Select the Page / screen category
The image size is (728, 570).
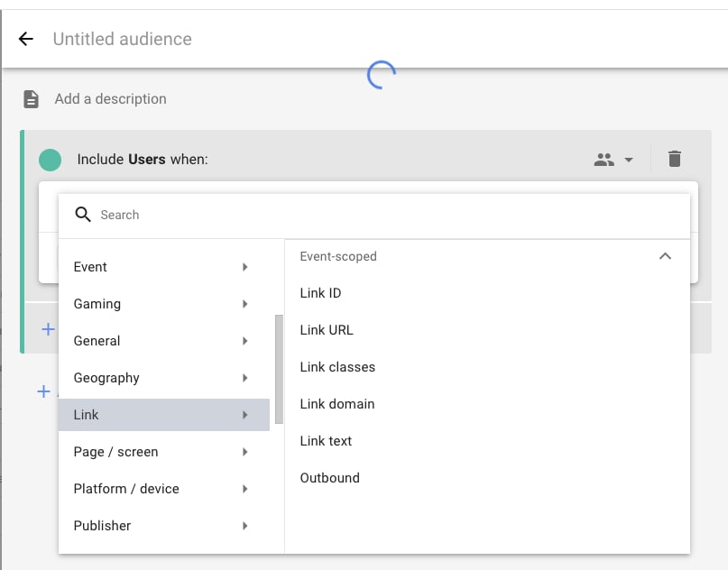(x=162, y=452)
